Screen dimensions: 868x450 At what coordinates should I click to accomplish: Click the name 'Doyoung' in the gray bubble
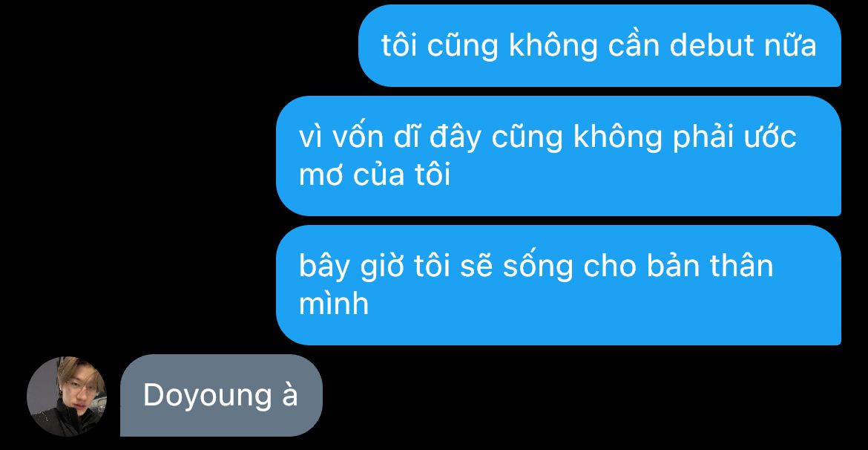207,397
